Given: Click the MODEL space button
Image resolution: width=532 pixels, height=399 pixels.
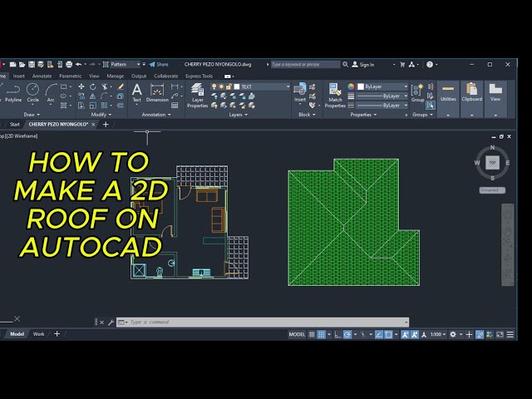Looking at the screenshot, I should click(297, 334).
